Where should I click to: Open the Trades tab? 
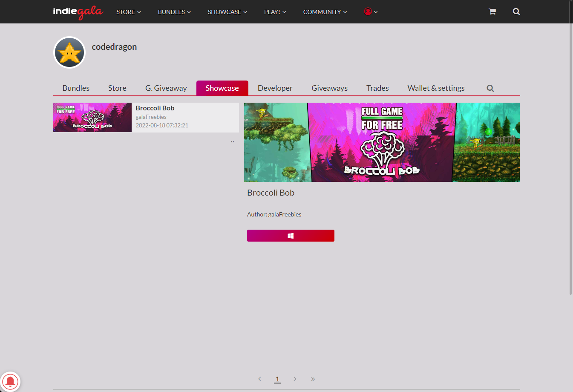377,88
